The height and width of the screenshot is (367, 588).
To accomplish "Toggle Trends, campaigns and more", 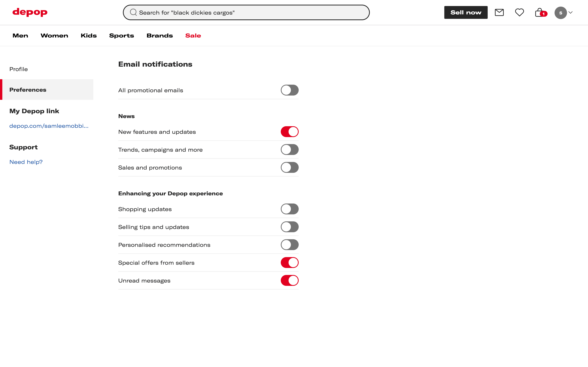I will coord(289,150).
